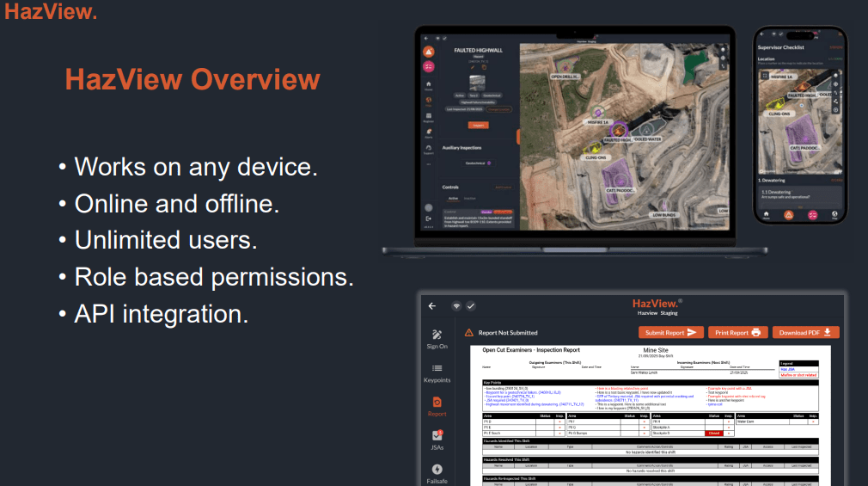The image size is (868, 486).
Task: Open the JSAs sidebar item with badge
Action: pyautogui.click(x=437, y=436)
